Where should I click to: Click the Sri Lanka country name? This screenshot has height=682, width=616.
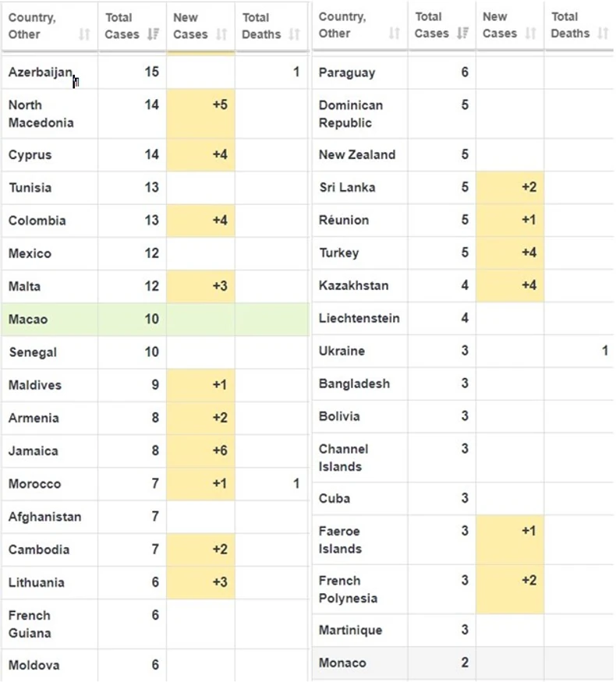tap(347, 187)
